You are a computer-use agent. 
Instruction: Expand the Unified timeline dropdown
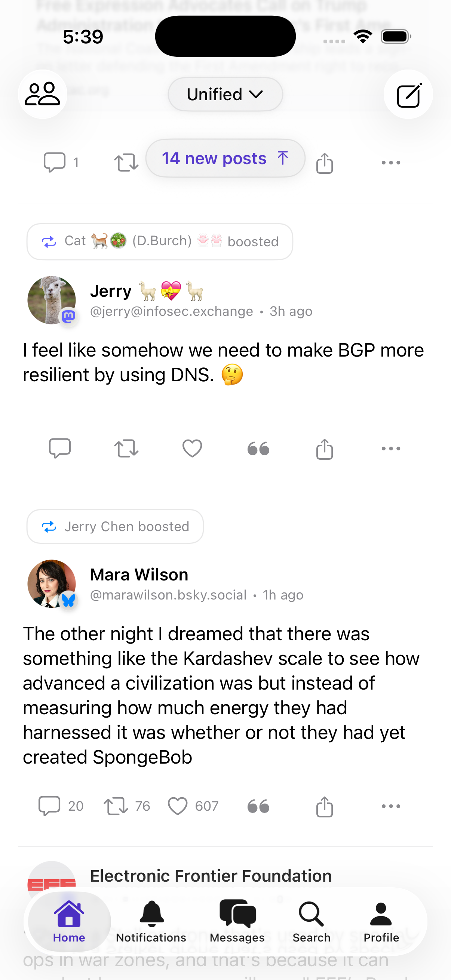225,94
